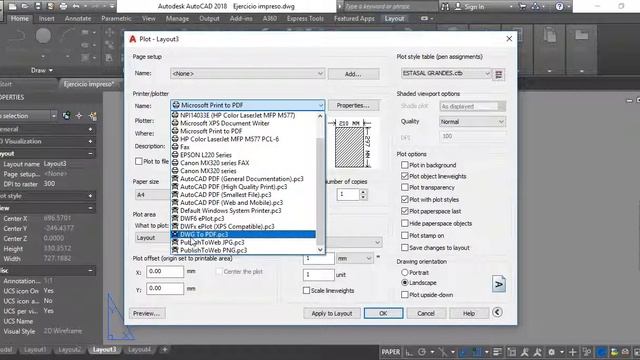Select Portrait drawing orientation
The width and height of the screenshot is (640, 360).
tap(404, 272)
